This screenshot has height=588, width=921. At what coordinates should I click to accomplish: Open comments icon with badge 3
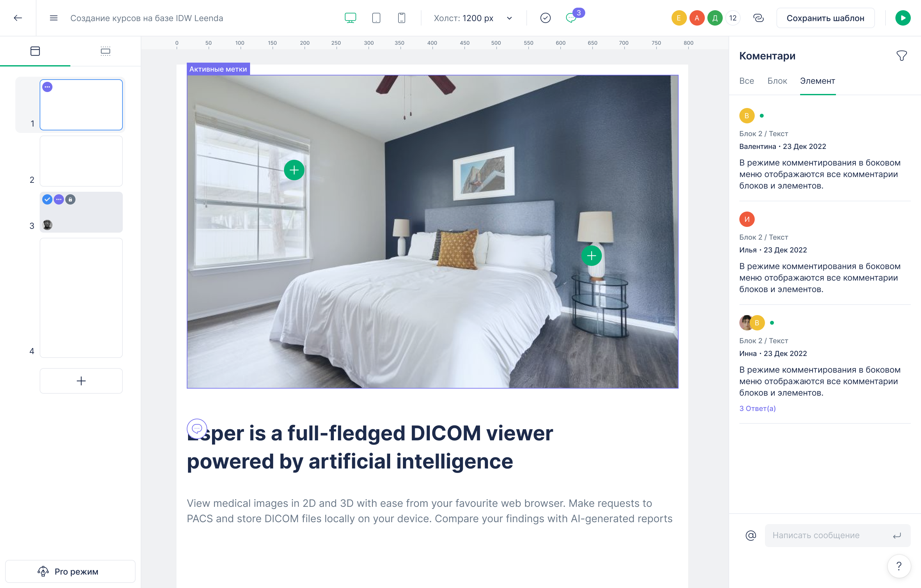(571, 18)
